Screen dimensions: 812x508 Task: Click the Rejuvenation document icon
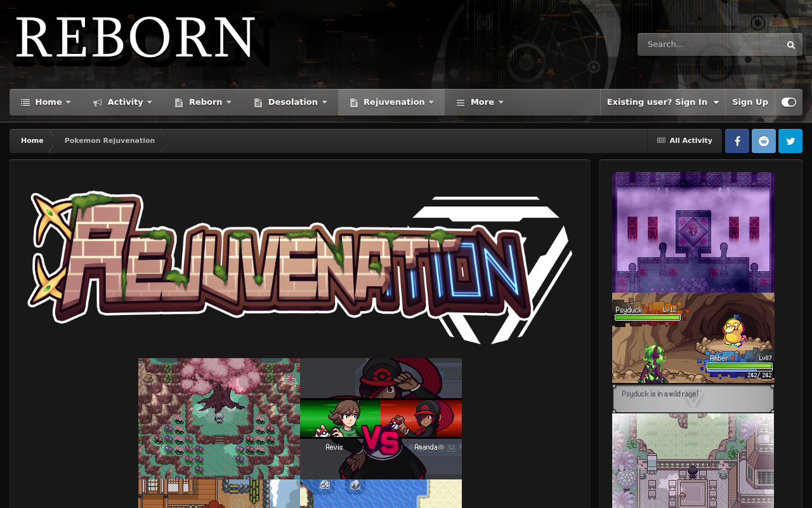click(353, 102)
